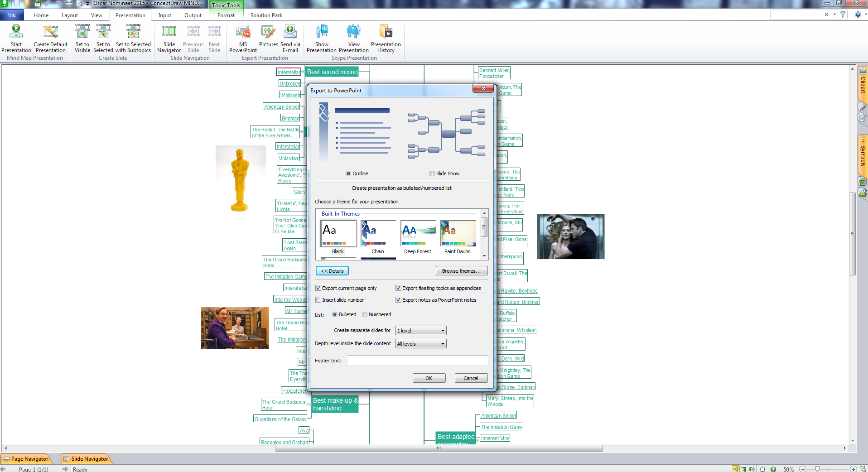Click the Footer text input field
The width and height of the screenshot is (868, 472).
417,361
